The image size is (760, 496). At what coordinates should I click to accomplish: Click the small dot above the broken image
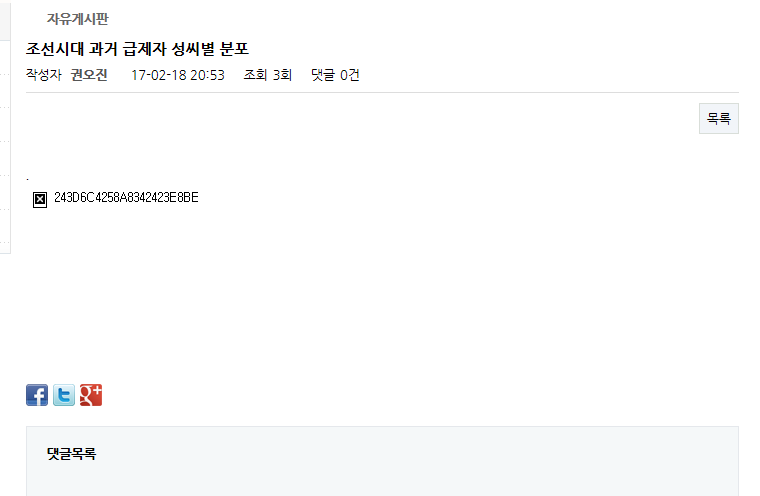tap(28, 179)
